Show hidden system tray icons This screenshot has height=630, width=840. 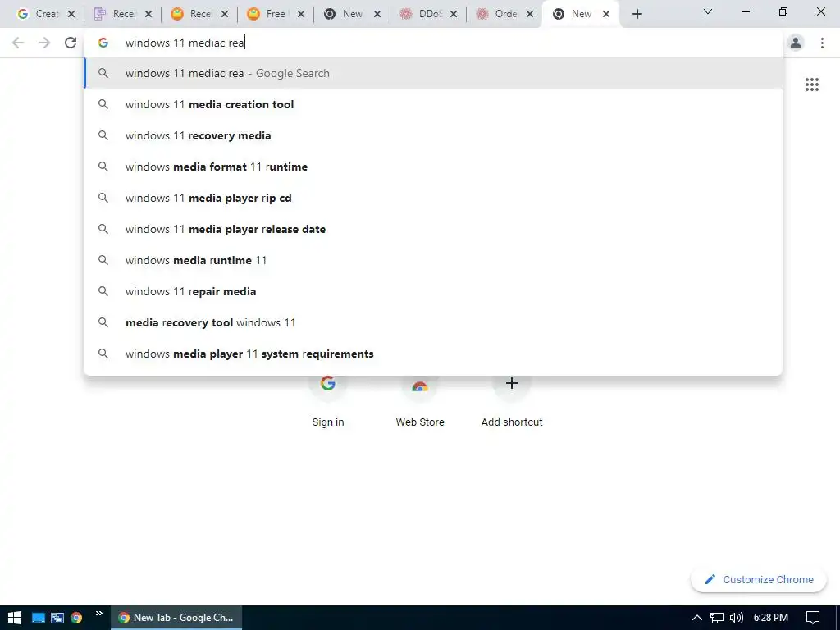click(697, 618)
